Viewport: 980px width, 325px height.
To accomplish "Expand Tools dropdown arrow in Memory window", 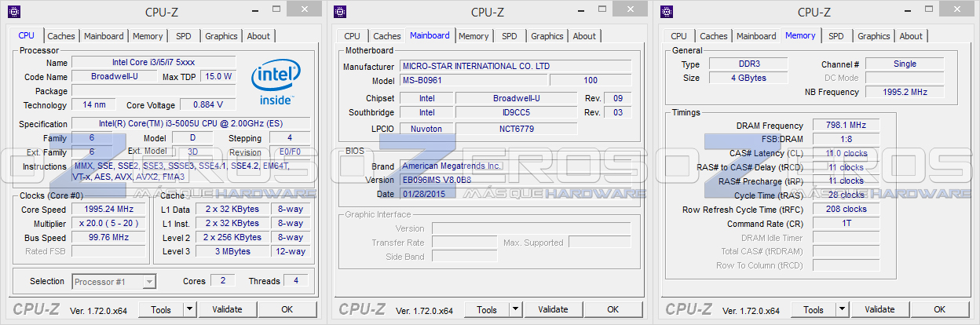I will coord(842,309).
